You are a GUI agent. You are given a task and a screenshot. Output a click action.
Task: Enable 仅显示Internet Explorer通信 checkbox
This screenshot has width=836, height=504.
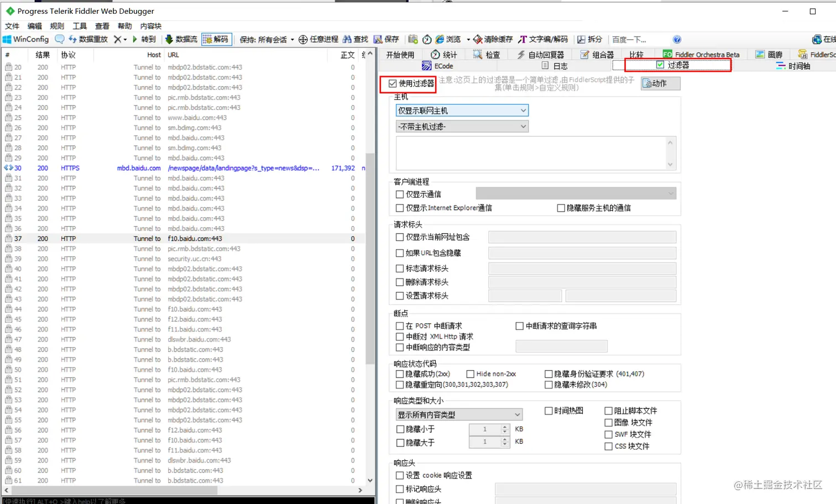[400, 208]
